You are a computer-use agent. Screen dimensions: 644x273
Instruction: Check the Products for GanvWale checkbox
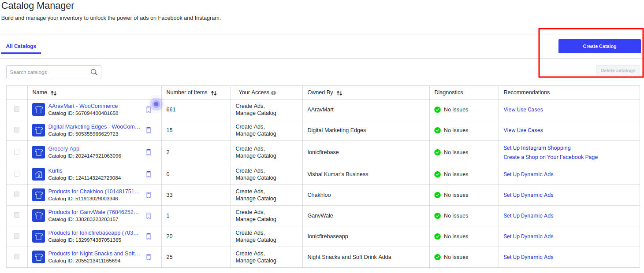17,215
